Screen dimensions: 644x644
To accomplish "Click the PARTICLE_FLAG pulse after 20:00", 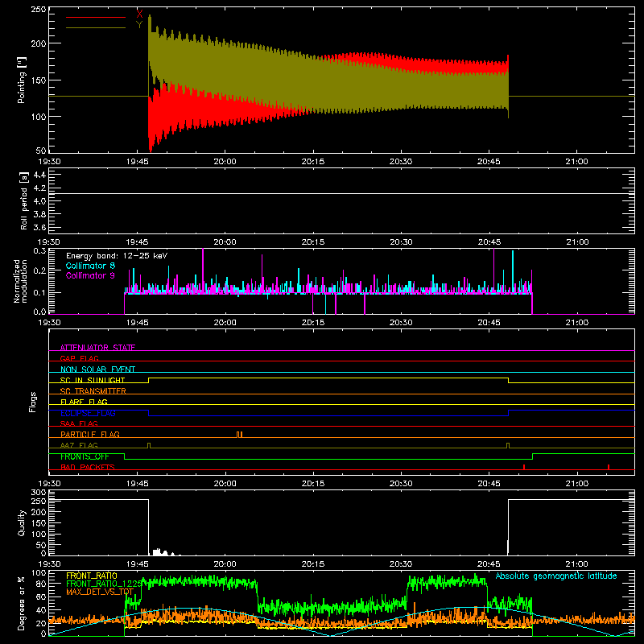I will pos(239,435).
